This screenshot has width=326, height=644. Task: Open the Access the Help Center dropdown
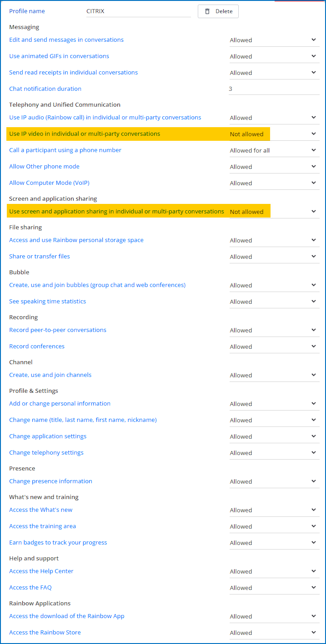pos(274,571)
